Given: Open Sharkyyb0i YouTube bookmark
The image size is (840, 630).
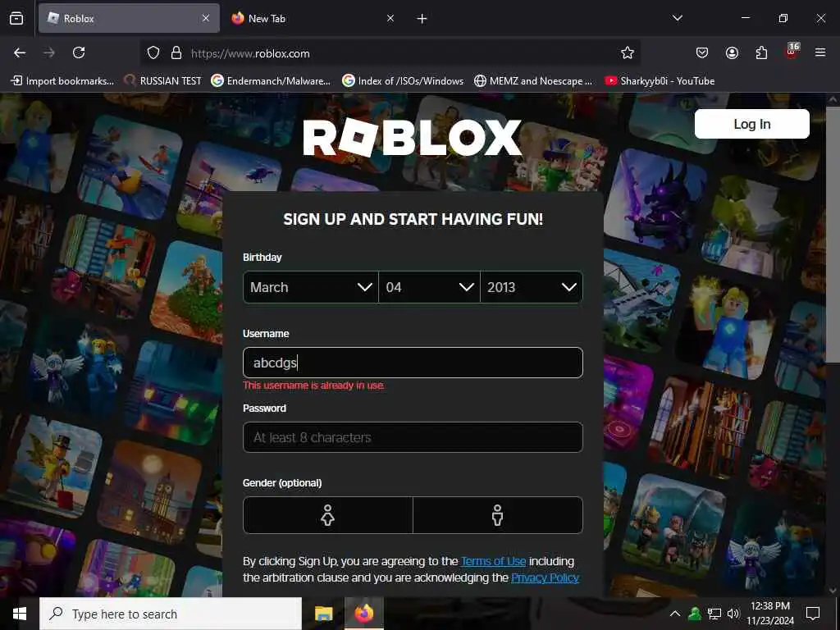Looking at the screenshot, I should point(660,81).
